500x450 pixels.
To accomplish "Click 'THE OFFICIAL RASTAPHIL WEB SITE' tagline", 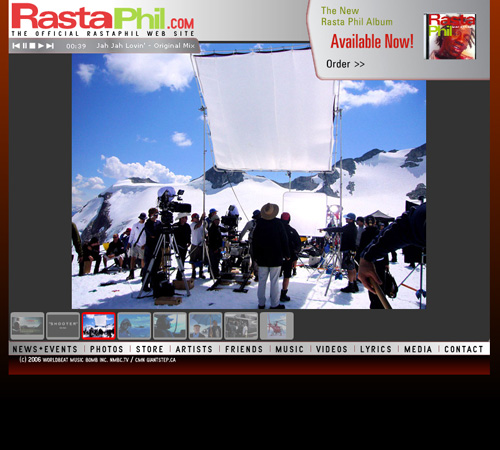I will (103, 34).
